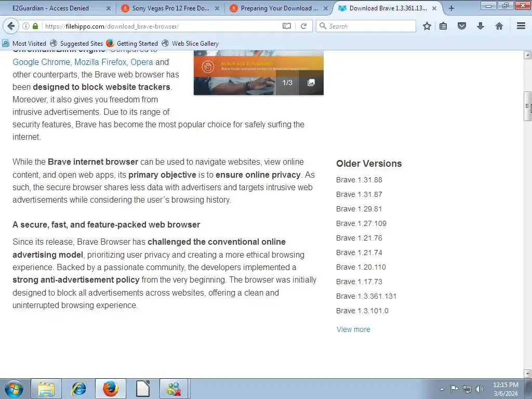Close the Download Brave tab

[x=434, y=8]
